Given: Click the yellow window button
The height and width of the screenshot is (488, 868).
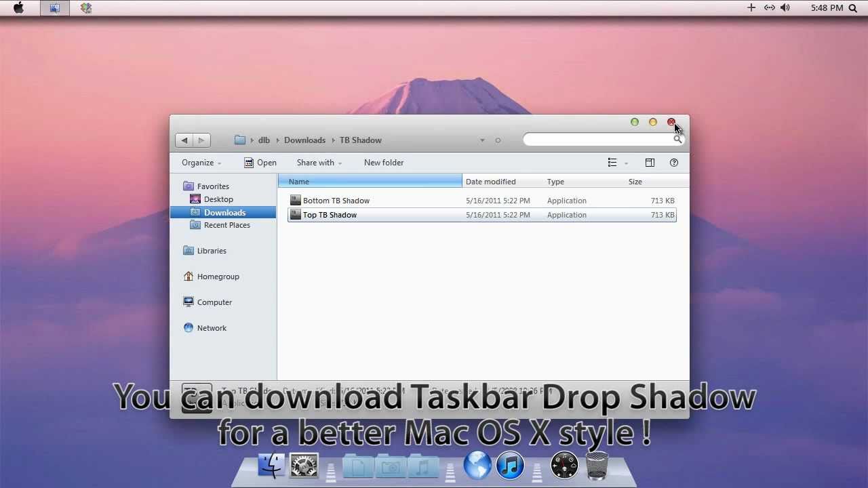Looking at the screenshot, I should 653,122.
